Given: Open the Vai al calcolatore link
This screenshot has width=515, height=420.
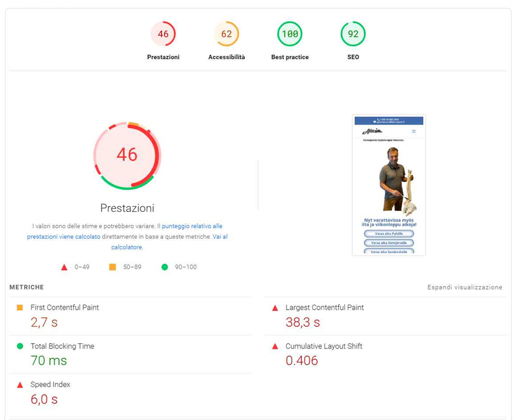Looking at the screenshot, I should [169, 242].
